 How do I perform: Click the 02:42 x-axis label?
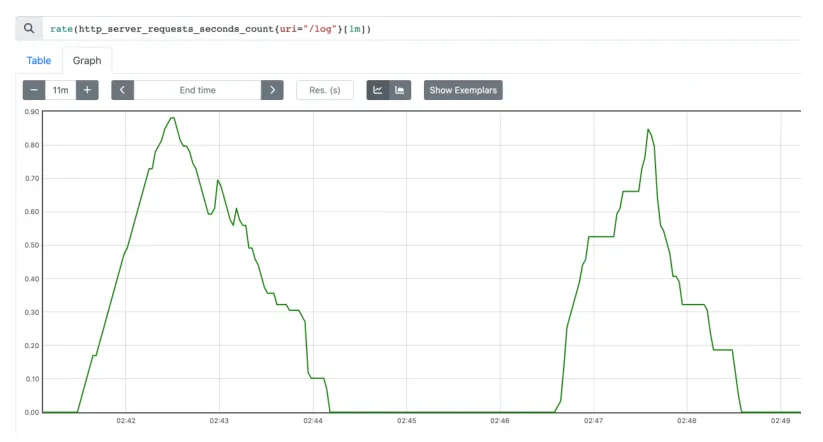(x=126, y=420)
